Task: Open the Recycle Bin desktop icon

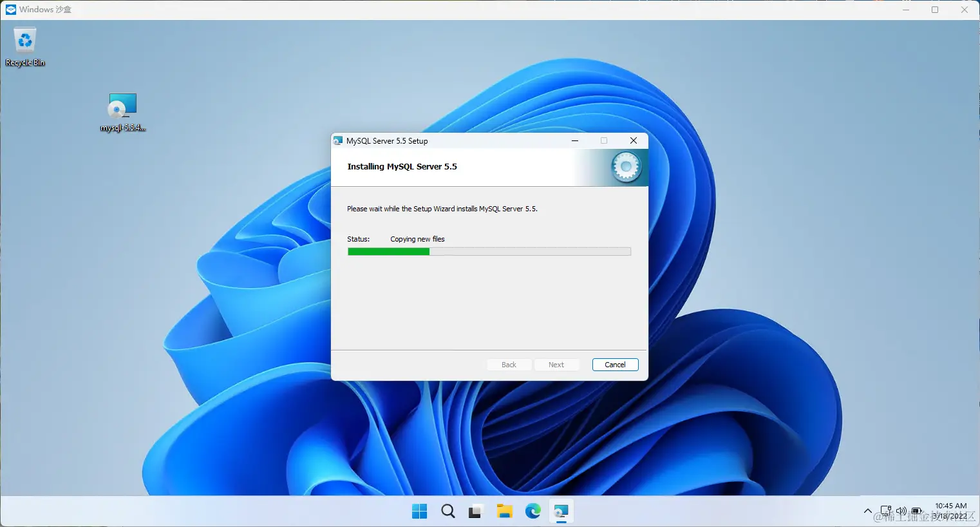Action: tap(24, 46)
